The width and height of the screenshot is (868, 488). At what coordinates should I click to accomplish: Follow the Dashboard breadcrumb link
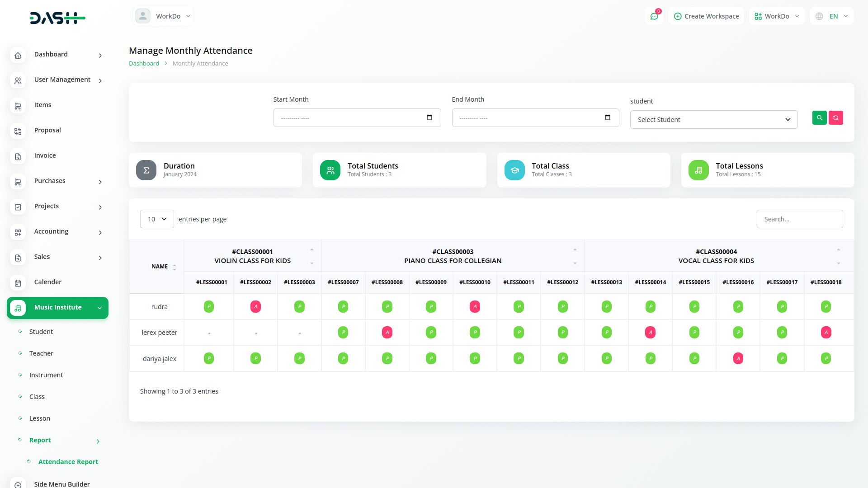[144, 64]
